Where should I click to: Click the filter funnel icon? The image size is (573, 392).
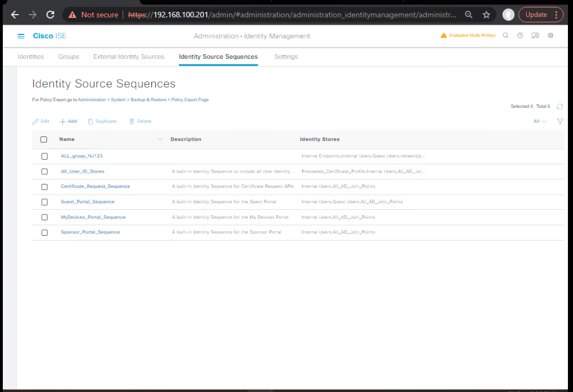(560, 121)
